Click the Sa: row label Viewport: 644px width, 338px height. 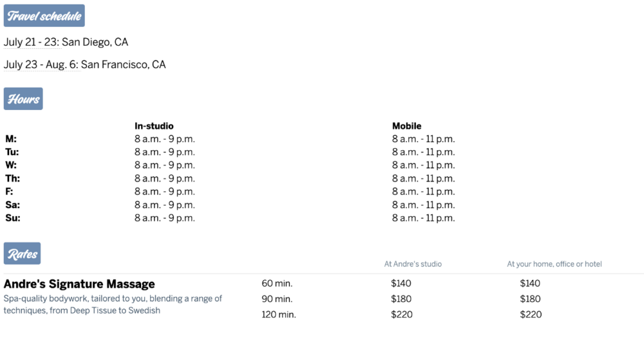[12, 205]
